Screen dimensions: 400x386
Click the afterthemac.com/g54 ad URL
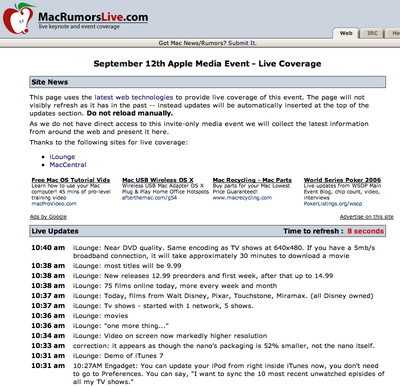(149, 198)
